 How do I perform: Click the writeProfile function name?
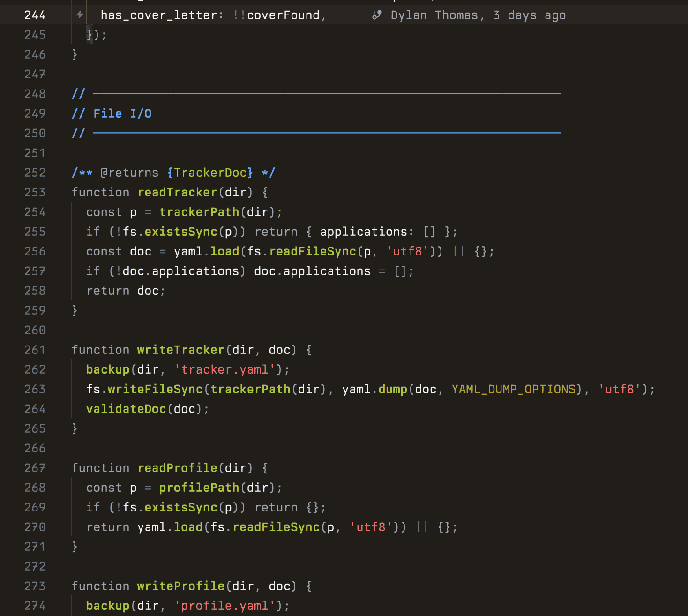click(180, 586)
